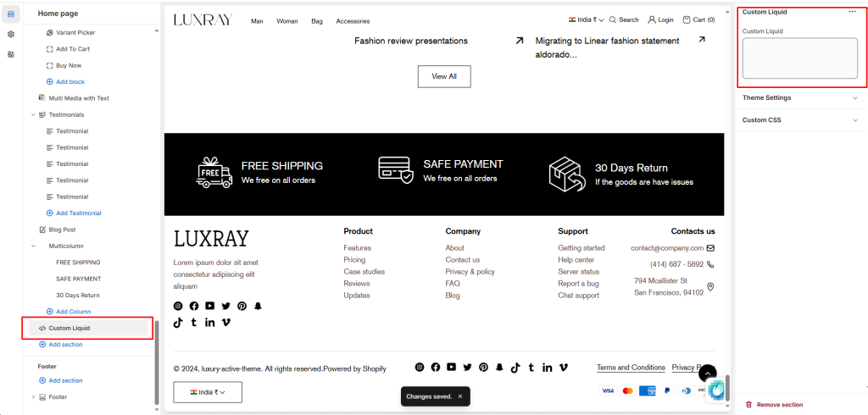This screenshot has height=415, width=868.
Task: Open the India ₹ currency dropdown in header
Action: point(586,19)
